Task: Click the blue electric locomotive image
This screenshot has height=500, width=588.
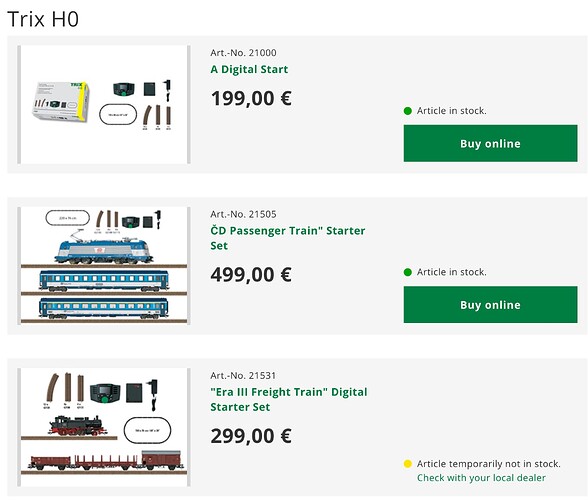Action: (x=104, y=248)
